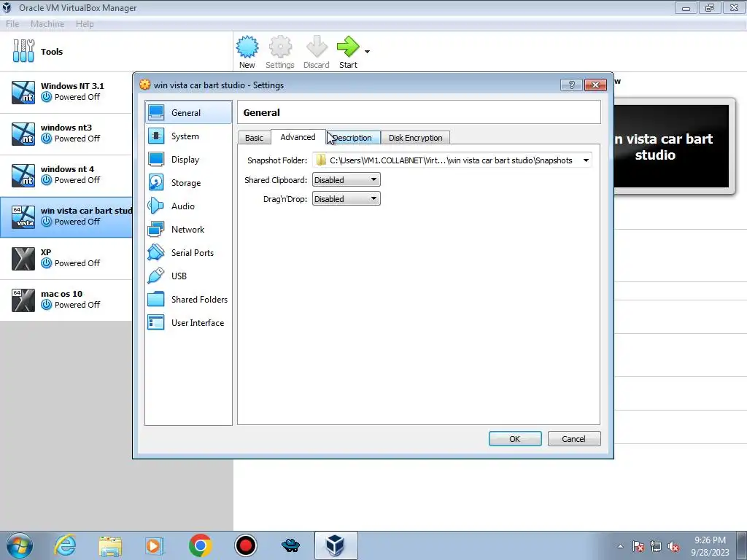This screenshot has width=747, height=560.
Task: Open the File menu
Action: coord(12,24)
